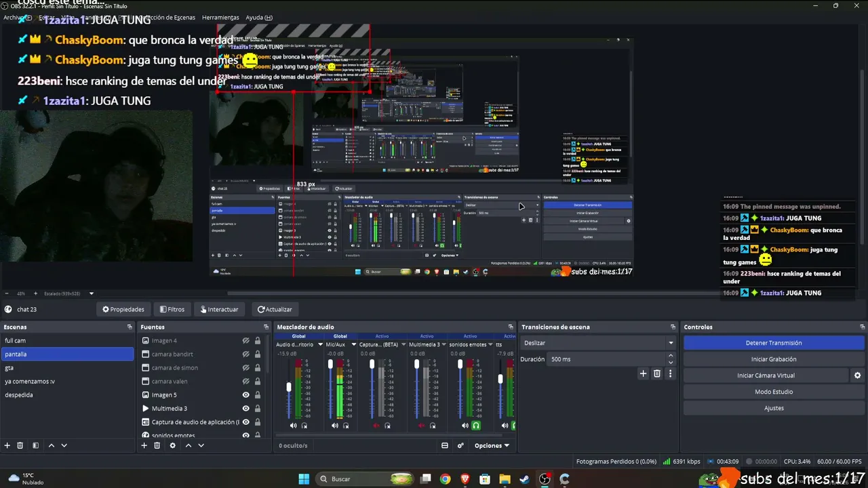Screen dimensions: 868x488
Task: Move the selected source down
Action: (x=201, y=445)
